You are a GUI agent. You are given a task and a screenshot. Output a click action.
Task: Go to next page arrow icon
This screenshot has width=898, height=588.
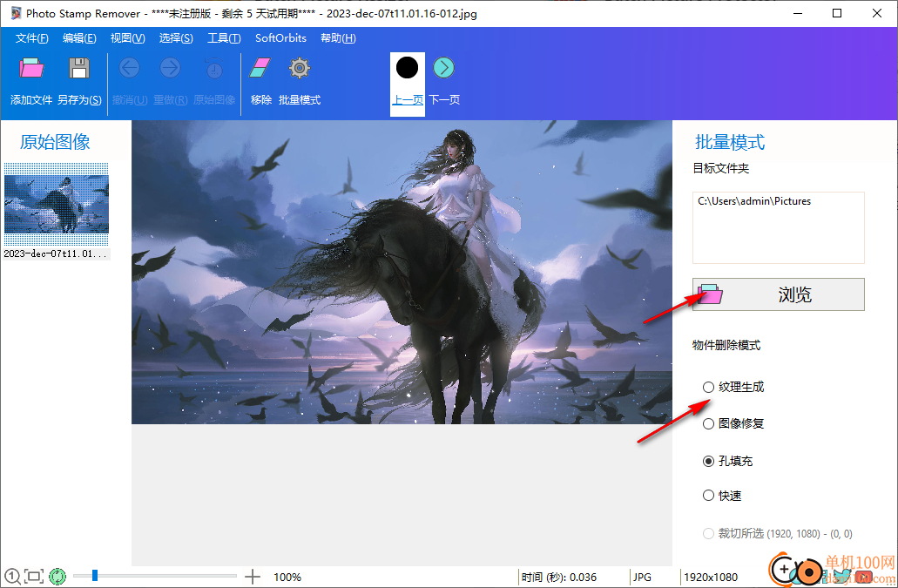click(x=444, y=68)
